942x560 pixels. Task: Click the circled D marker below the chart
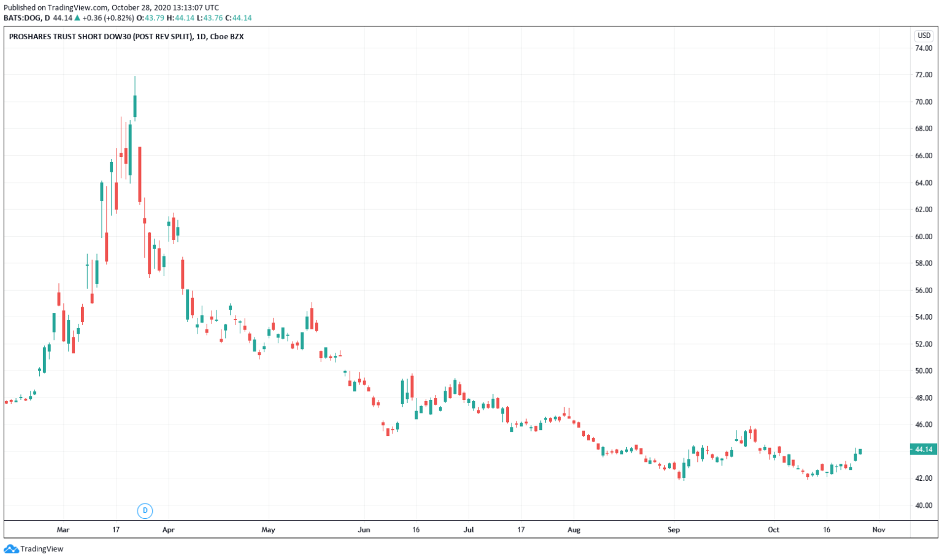click(x=145, y=510)
